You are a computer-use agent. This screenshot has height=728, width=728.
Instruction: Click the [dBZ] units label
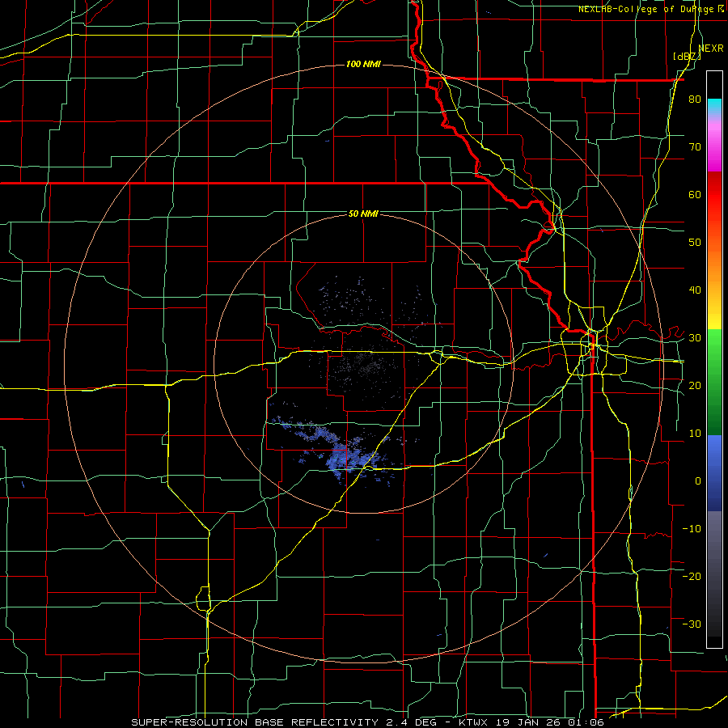point(687,57)
